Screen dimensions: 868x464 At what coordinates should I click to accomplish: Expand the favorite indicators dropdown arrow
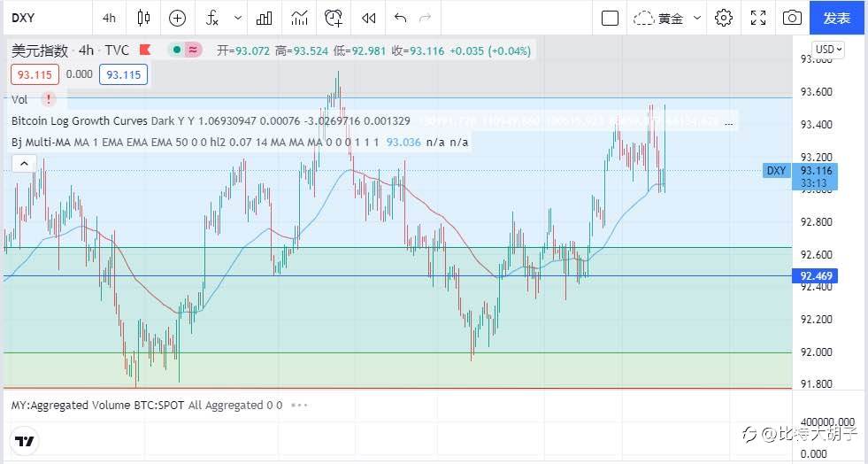(x=237, y=18)
